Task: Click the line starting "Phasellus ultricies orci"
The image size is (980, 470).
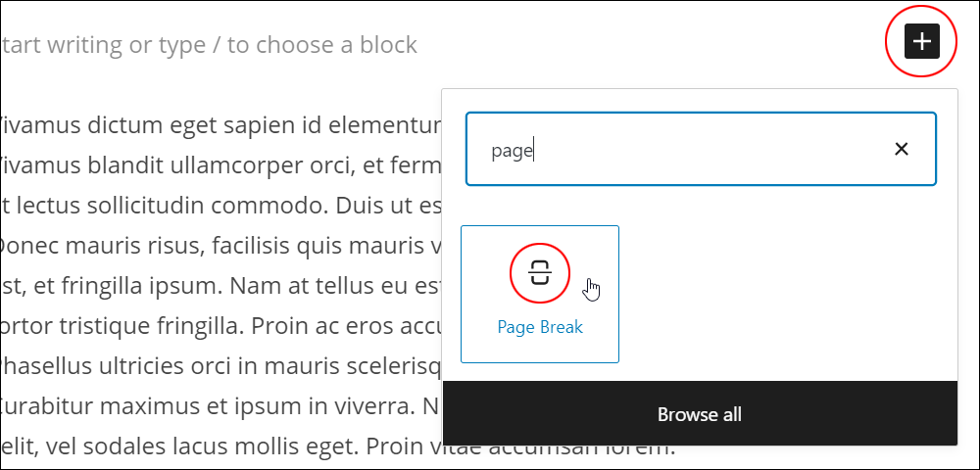Action: tap(220, 366)
